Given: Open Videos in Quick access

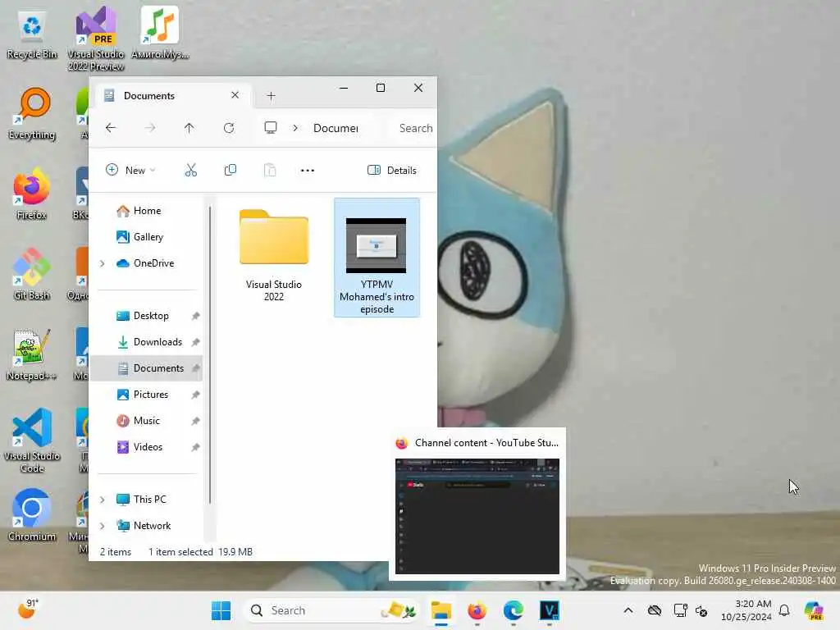Looking at the screenshot, I should click(x=148, y=447).
